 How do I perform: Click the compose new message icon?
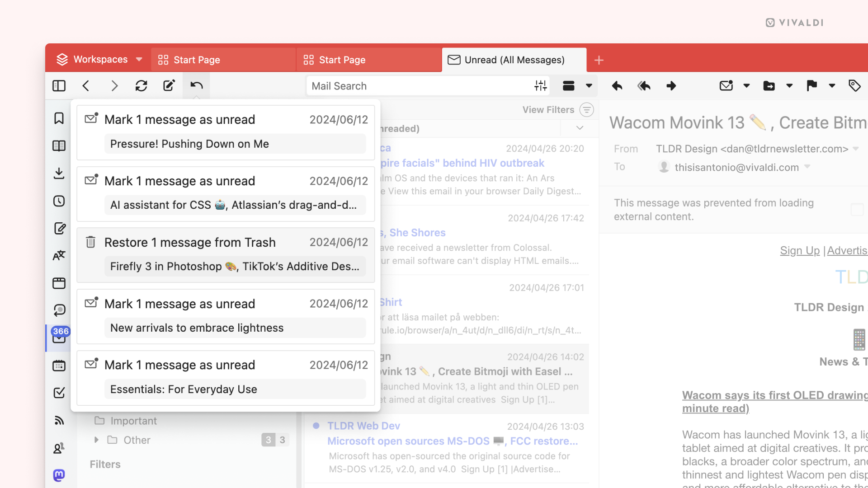coord(169,86)
